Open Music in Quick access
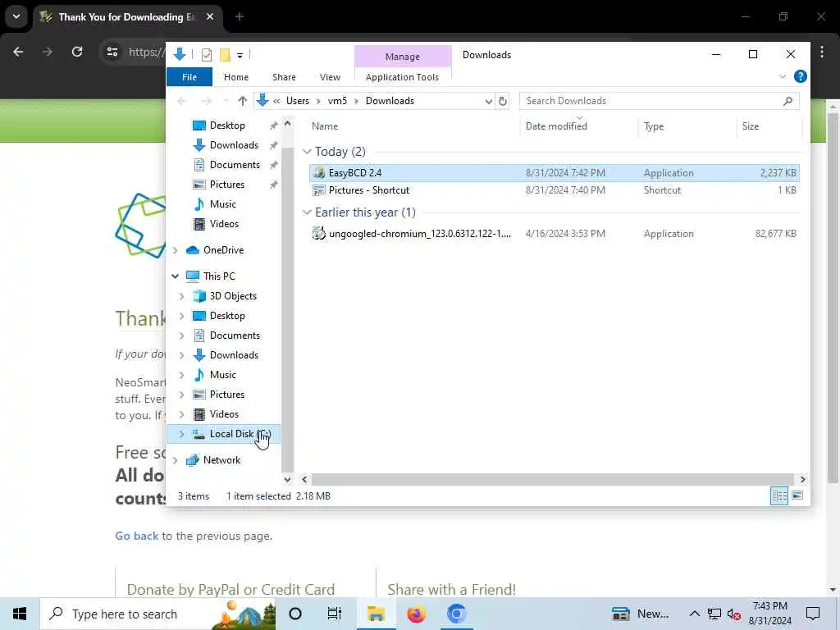Screen dimensions: 840x630 pos(223,204)
